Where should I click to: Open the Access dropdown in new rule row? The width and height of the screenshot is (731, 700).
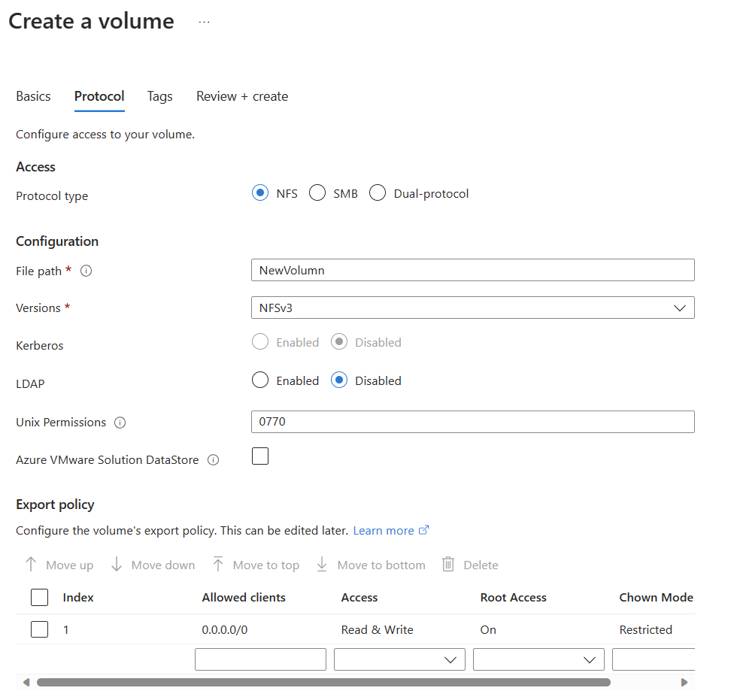pos(399,659)
